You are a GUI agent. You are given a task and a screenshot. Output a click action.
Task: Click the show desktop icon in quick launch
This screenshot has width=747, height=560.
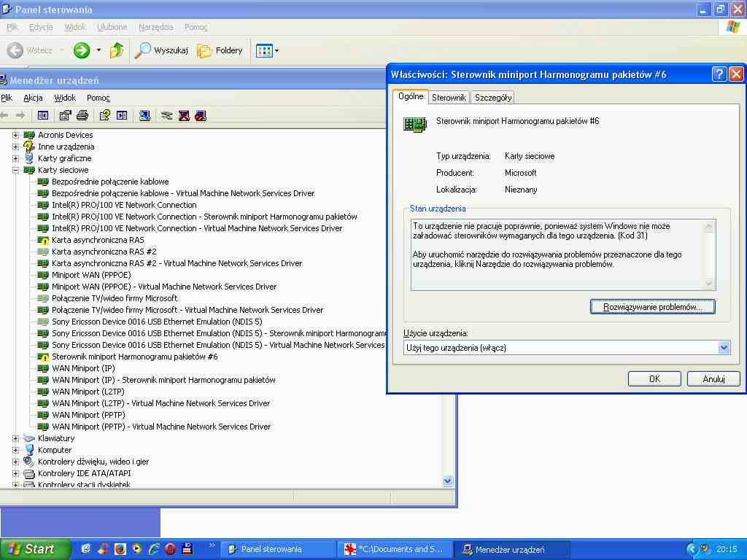coord(86,549)
